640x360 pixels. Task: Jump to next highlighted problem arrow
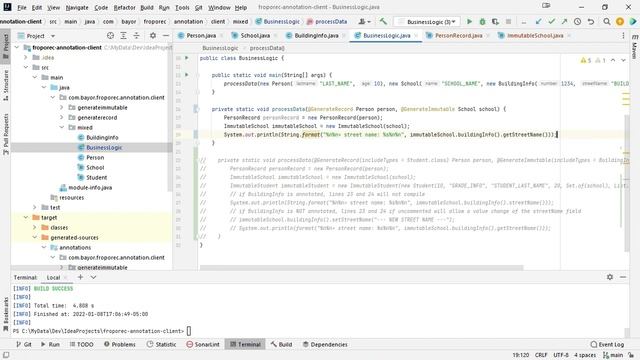pos(623,60)
